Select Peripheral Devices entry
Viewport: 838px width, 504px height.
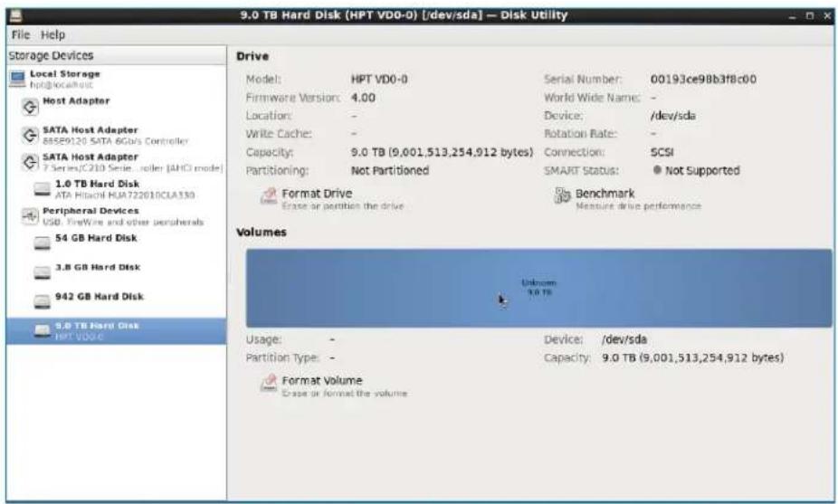[117, 216]
